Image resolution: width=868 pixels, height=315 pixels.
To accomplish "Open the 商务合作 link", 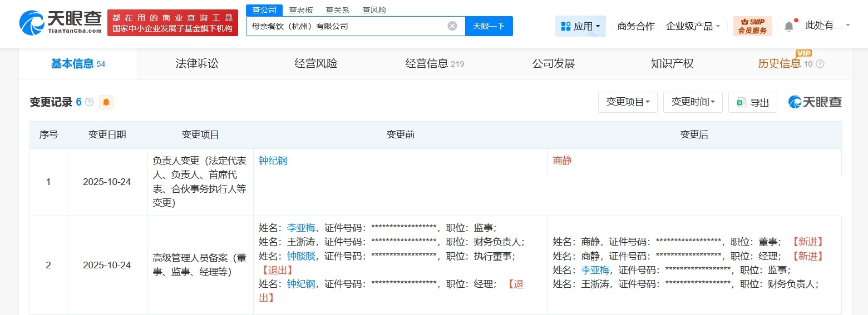I will [636, 26].
